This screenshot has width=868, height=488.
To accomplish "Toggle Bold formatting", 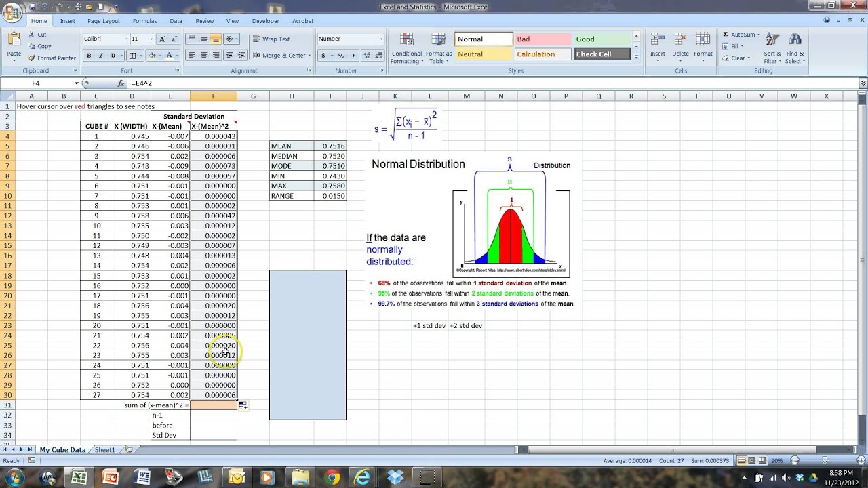I will click(89, 56).
